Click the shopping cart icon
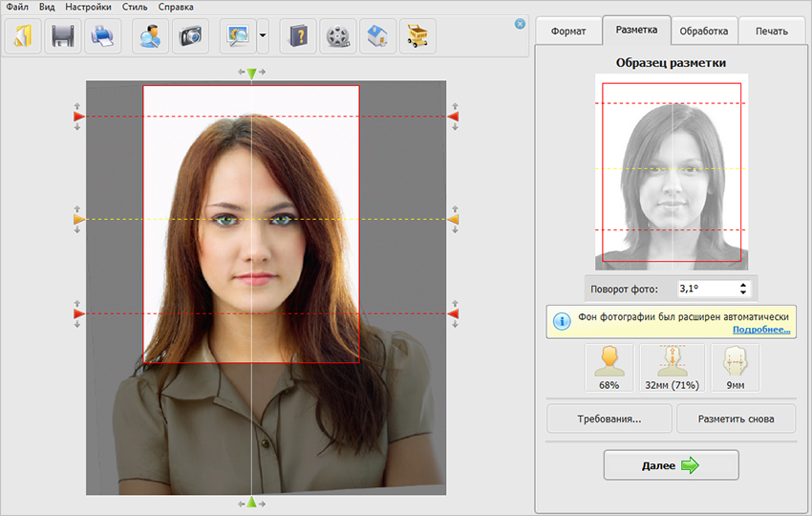The image size is (812, 516). point(417,36)
